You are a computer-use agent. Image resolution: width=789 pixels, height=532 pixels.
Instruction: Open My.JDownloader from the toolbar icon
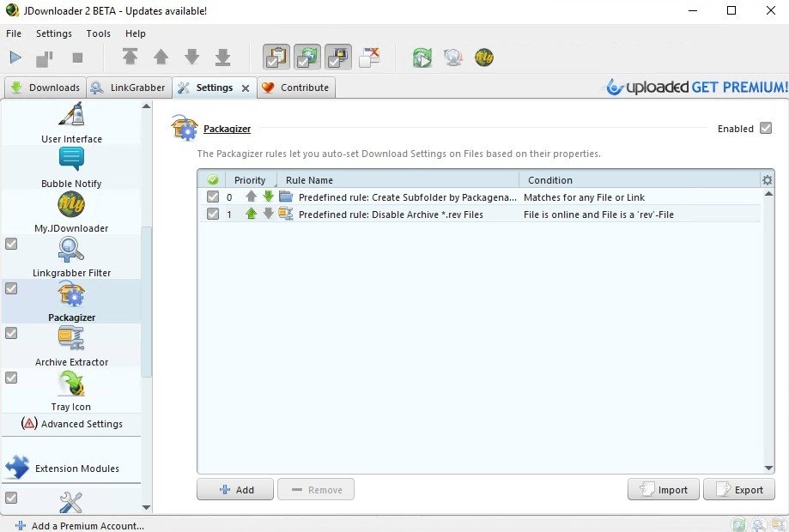pos(484,57)
